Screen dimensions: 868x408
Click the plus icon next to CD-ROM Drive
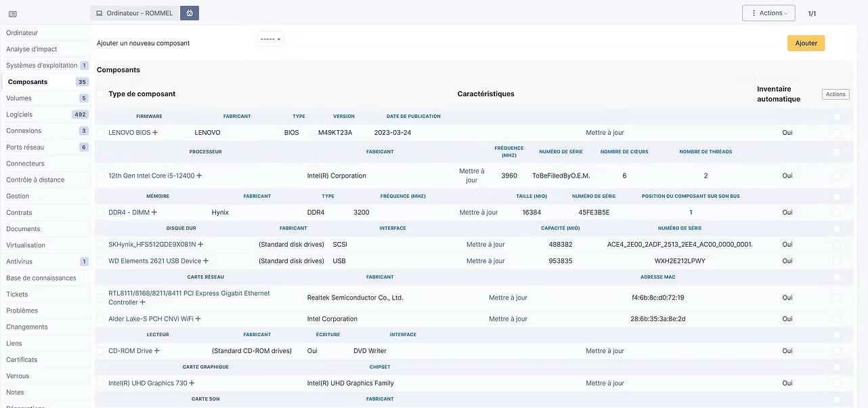157,350
